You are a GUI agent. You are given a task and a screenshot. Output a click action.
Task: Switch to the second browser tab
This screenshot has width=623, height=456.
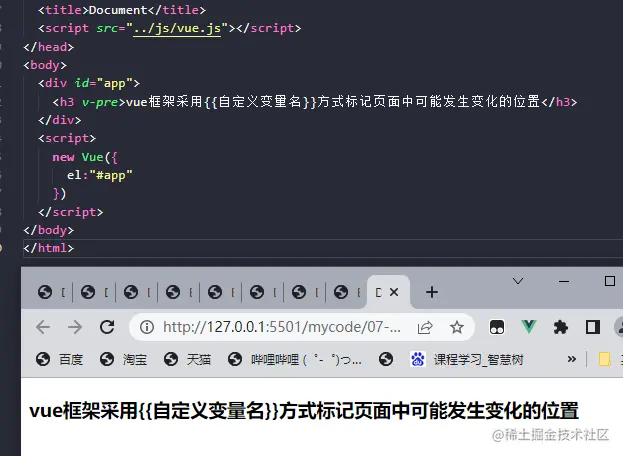pos(94,292)
